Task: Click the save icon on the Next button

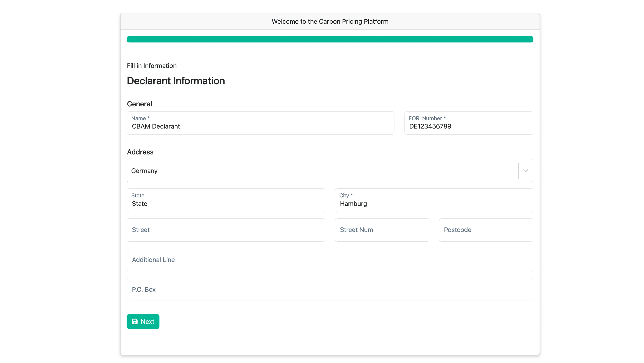Action: click(x=134, y=321)
